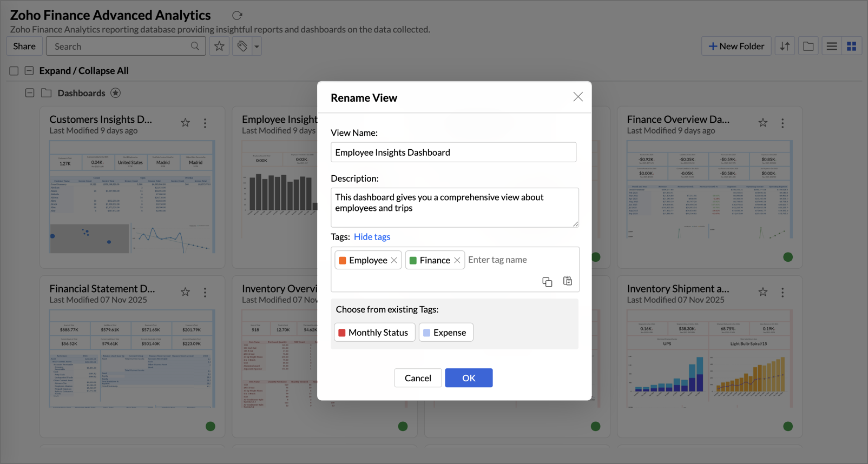The width and height of the screenshot is (868, 464).
Task: Click the paste tags icon
Action: tap(567, 281)
